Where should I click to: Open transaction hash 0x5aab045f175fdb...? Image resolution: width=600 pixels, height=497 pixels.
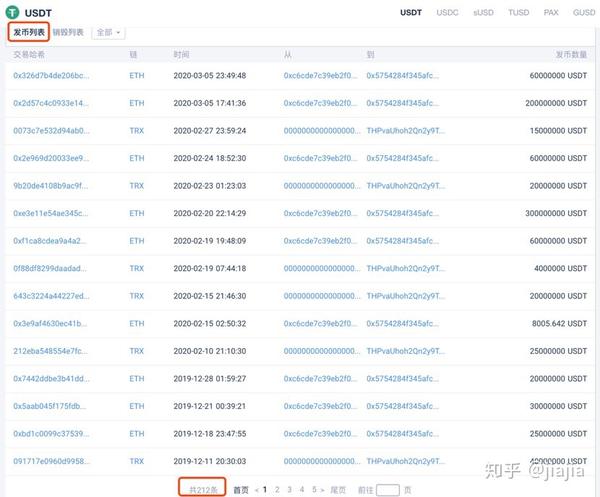tap(50, 406)
